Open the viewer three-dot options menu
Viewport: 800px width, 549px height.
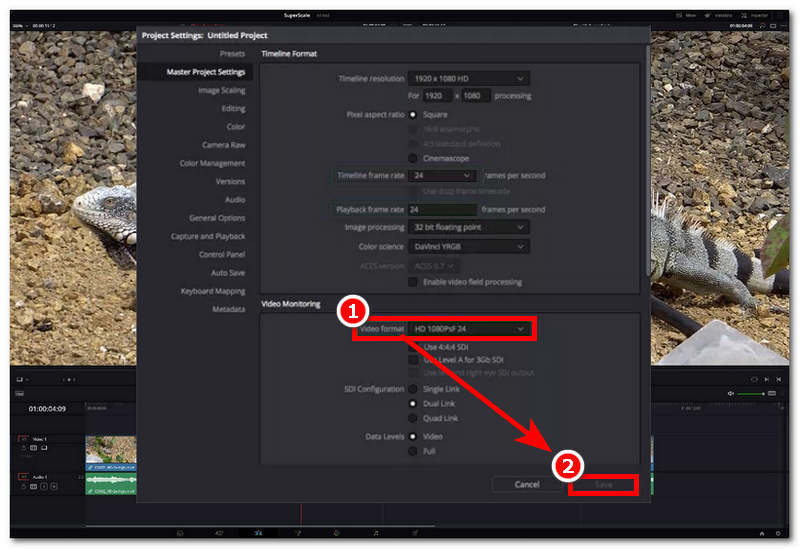tap(783, 26)
